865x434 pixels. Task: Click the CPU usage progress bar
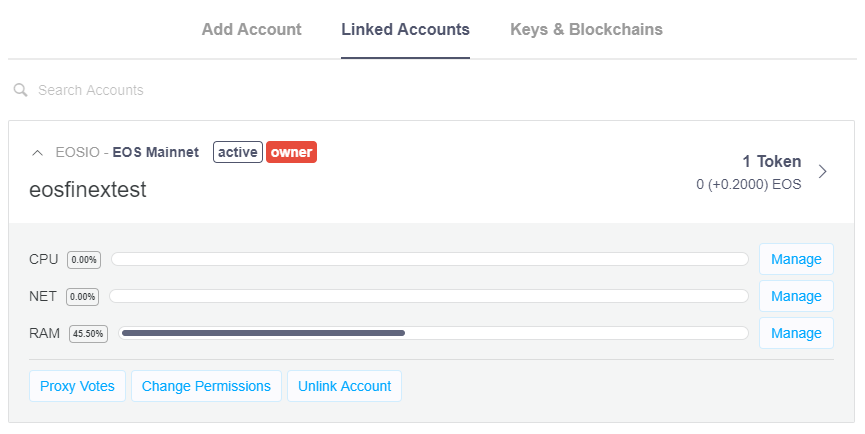(430, 259)
